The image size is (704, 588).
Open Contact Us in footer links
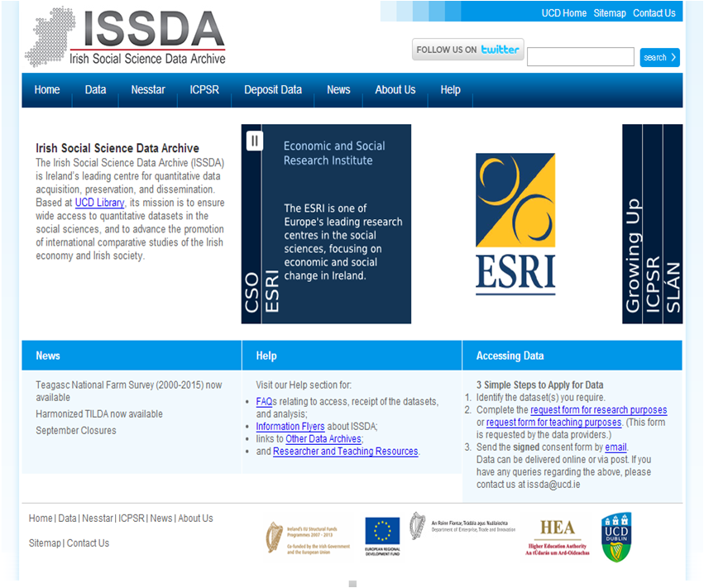click(x=88, y=543)
